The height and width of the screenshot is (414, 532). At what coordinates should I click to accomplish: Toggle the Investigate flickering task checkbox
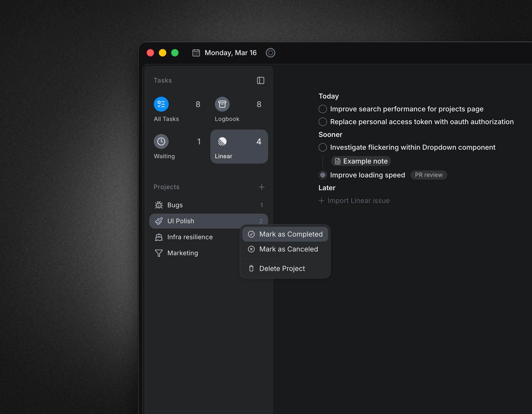(323, 147)
